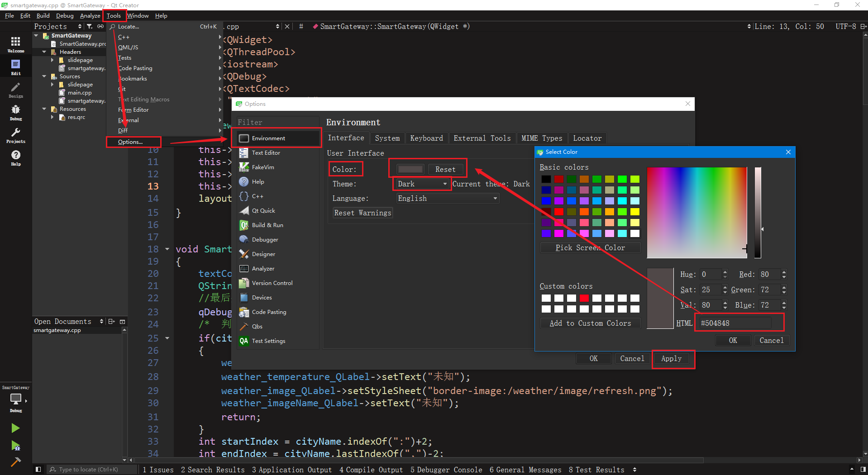Click the HTML color field showing #504848
This screenshot has height=475, width=868.
pos(735,323)
